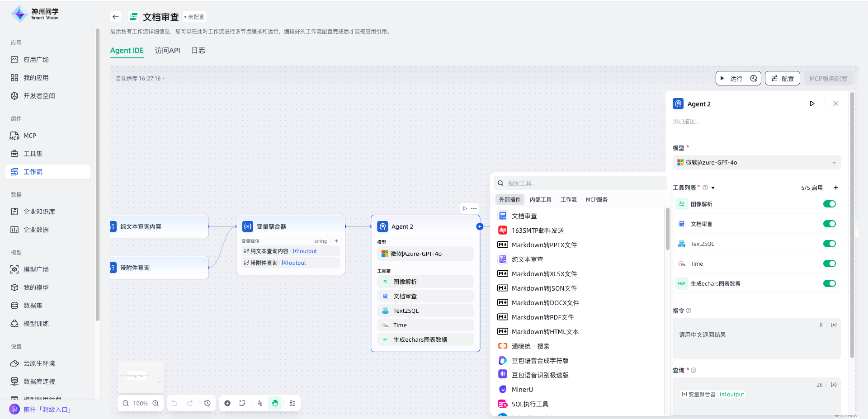Toggle off the Time tool switch

(x=829, y=264)
